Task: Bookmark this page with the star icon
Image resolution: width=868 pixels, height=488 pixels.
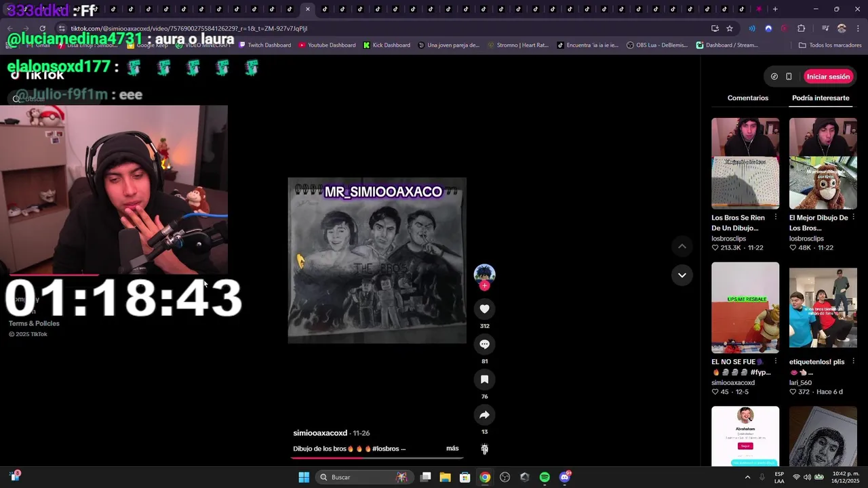Action: click(730, 28)
